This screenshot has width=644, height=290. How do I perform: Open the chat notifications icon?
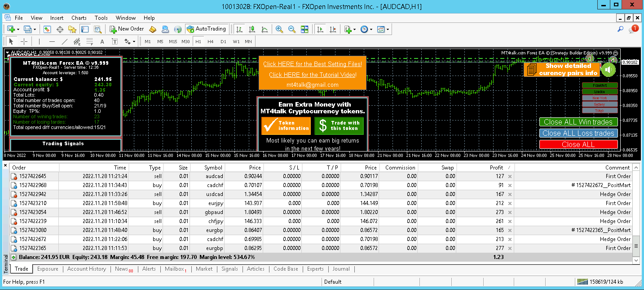coord(633,29)
